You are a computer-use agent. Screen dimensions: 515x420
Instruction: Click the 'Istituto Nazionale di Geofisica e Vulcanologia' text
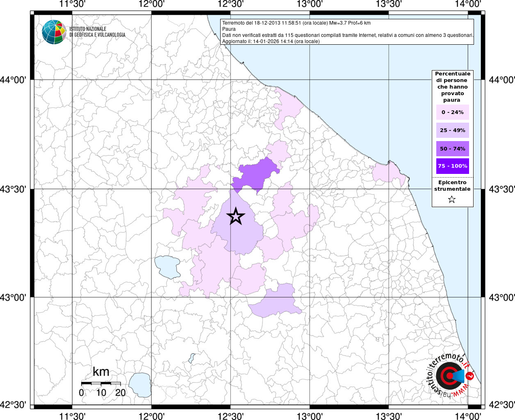[x=97, y=32]
